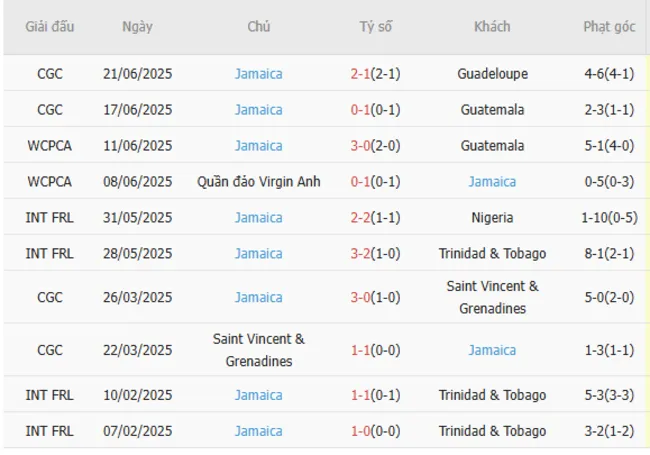Screen dimensions: 650x455
Task: Open the Guadeloupe team link
Action: pyautogui.click(x=492, y=74)
